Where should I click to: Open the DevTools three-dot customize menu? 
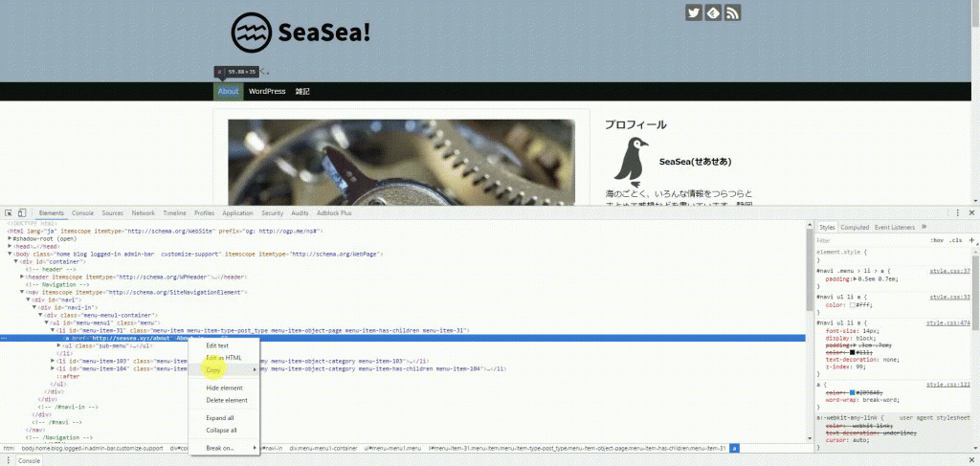coord(957,213)
